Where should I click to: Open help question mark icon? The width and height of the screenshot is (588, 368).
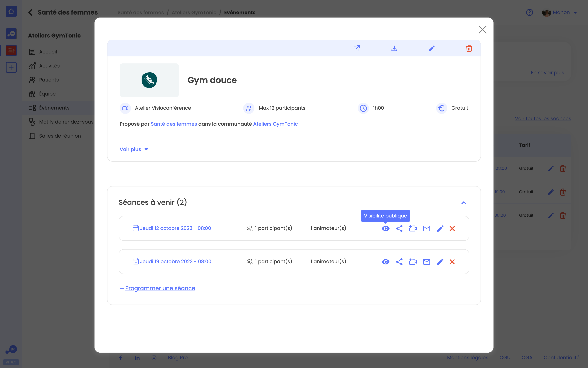click(529, 12)
